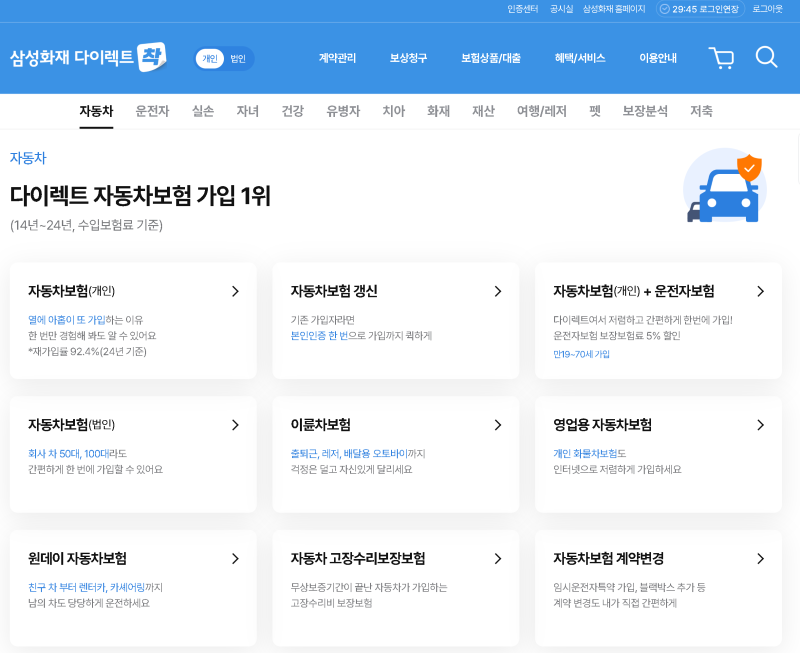Screen dimensions: 800x653
Task: Open 영업용 자동차보험 card arrow
Action: [x=761, y=425]
